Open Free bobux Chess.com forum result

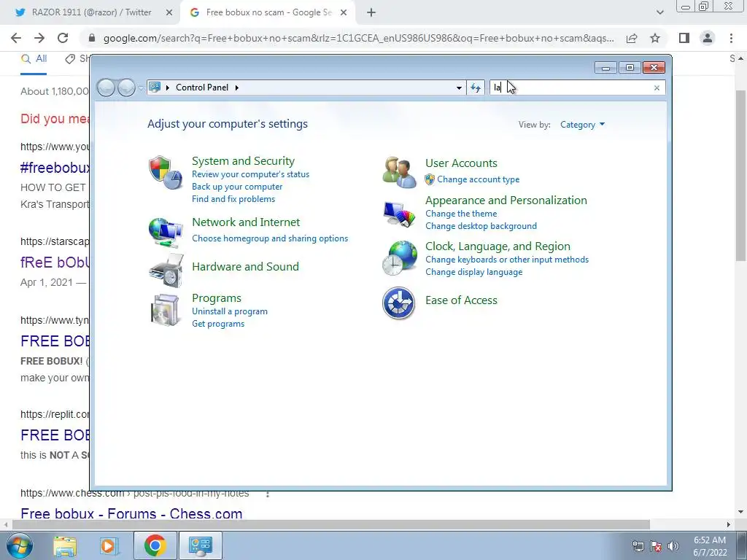[x=131, y=513]
